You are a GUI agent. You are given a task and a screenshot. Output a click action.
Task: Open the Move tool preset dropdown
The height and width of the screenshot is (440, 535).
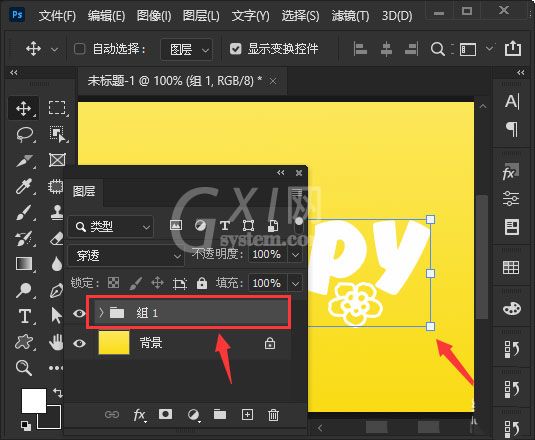pyautogui.click(x=54, y=49)
